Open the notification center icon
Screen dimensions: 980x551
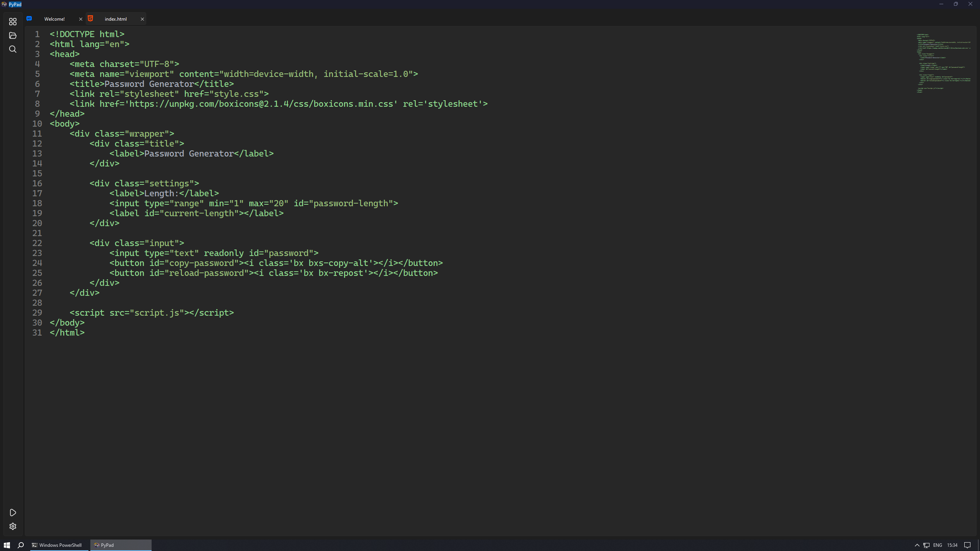point(967,545)
